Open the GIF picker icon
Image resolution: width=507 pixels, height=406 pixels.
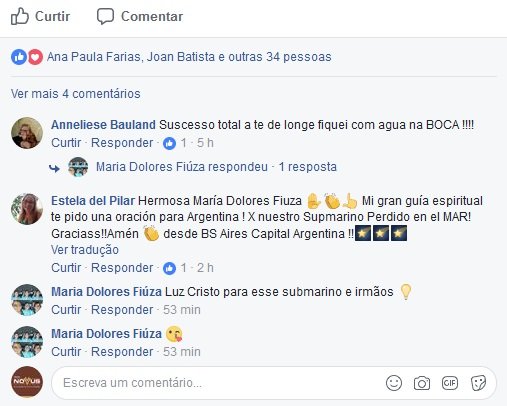[x=450, y=383]
